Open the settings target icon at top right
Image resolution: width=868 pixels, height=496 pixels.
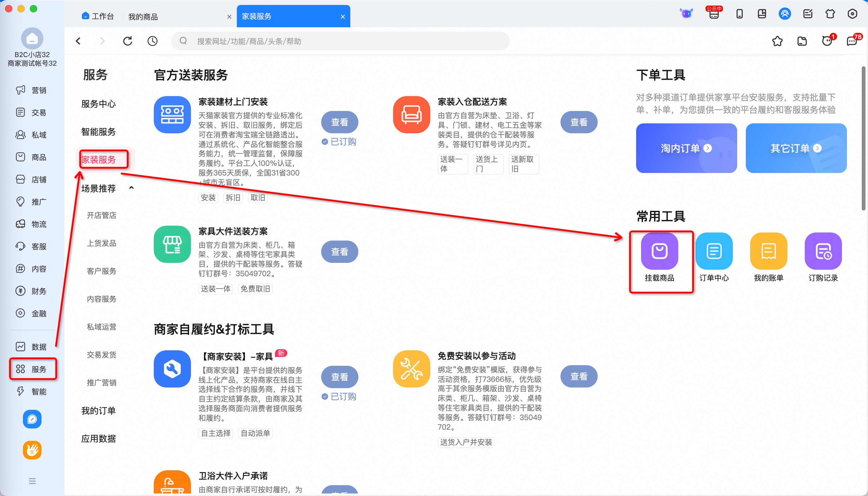(852, 14)
